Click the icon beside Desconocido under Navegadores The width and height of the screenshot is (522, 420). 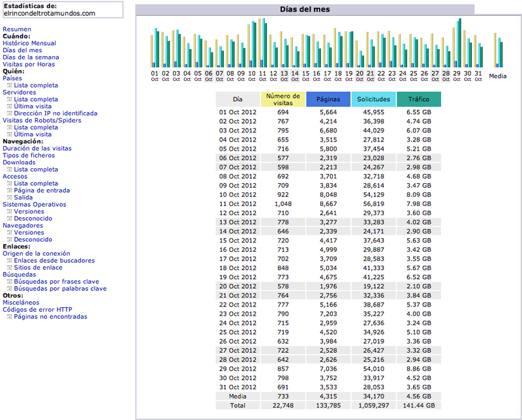[x=10, y=239]
